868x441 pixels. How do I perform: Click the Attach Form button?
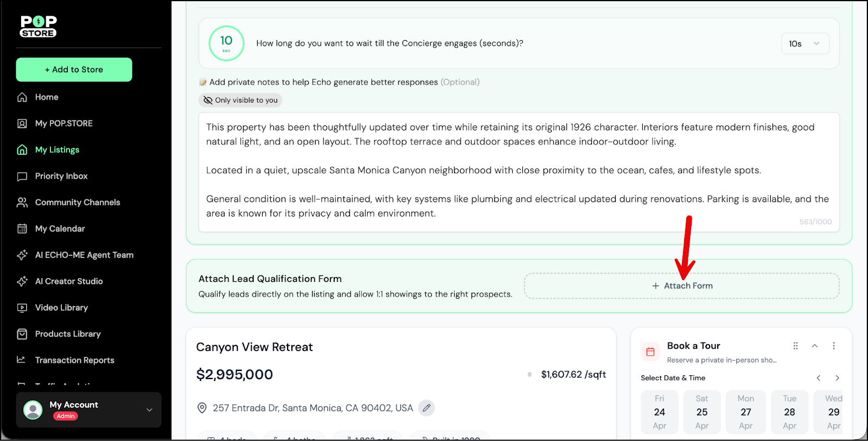coord(681,286)
